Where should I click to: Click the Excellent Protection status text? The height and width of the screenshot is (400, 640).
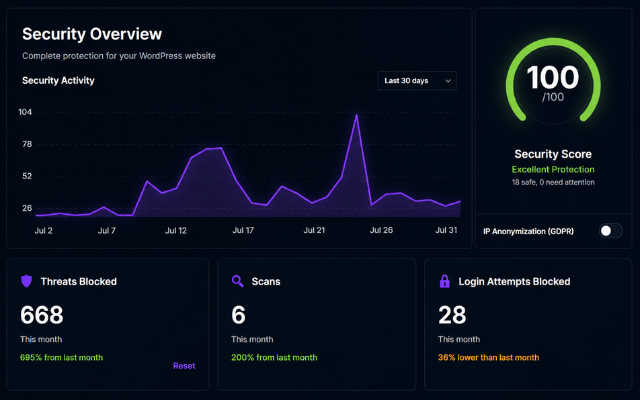553,169
